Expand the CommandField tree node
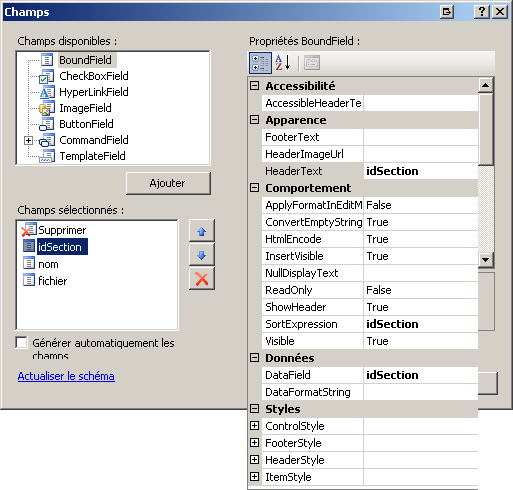 (x=28, y=141)
